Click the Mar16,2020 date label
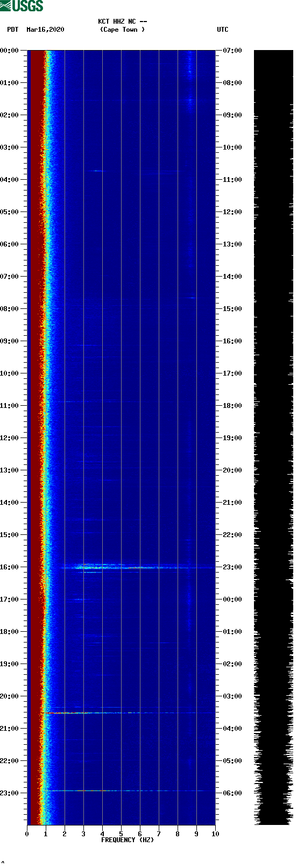The image size is (297, 868). [x=45, y=30]
